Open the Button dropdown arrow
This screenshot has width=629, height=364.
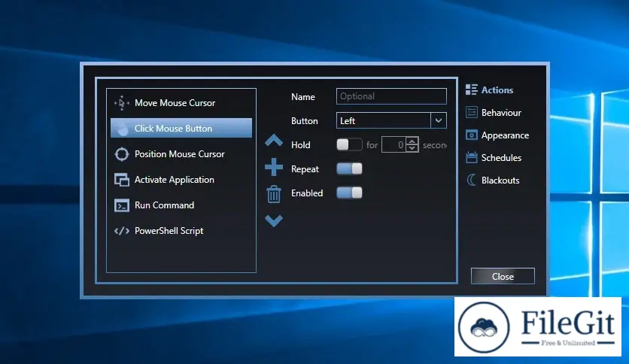(439, 120)
